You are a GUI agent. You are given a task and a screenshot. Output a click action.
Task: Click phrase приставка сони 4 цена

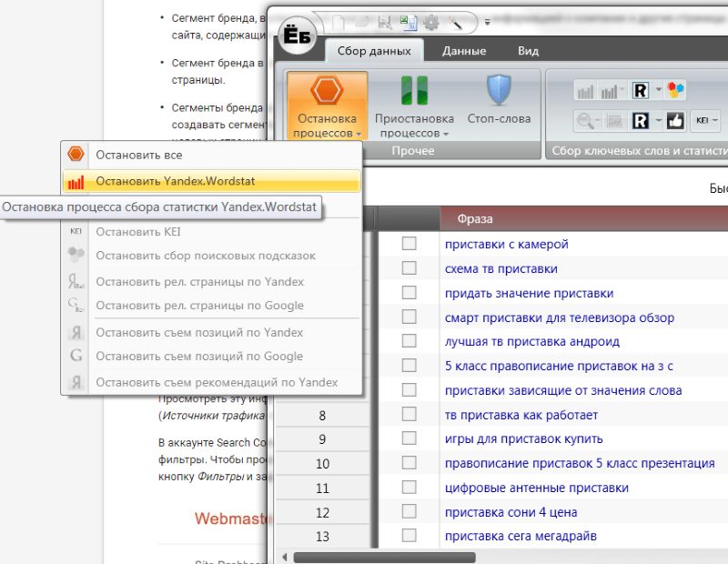tap(511, 512)
